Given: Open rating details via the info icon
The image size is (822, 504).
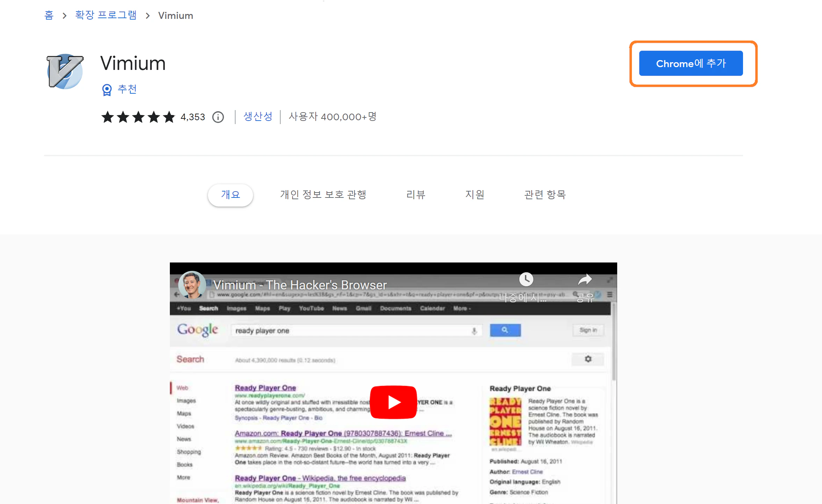Looking at the screenshot, I should 218,117.
